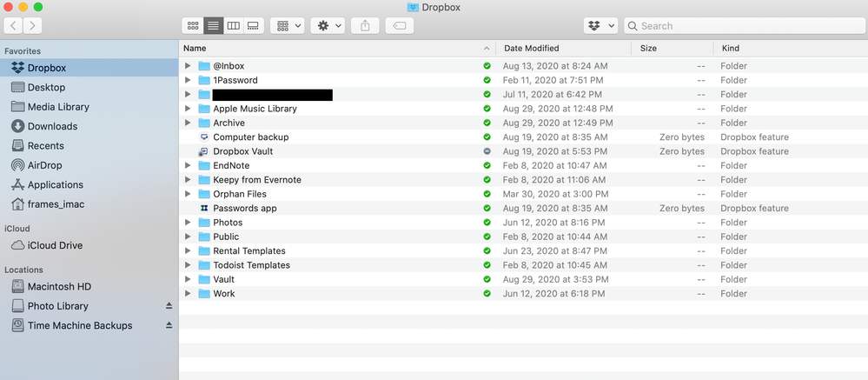Click the Edit Tags toolbar icon

click(399, 26)
